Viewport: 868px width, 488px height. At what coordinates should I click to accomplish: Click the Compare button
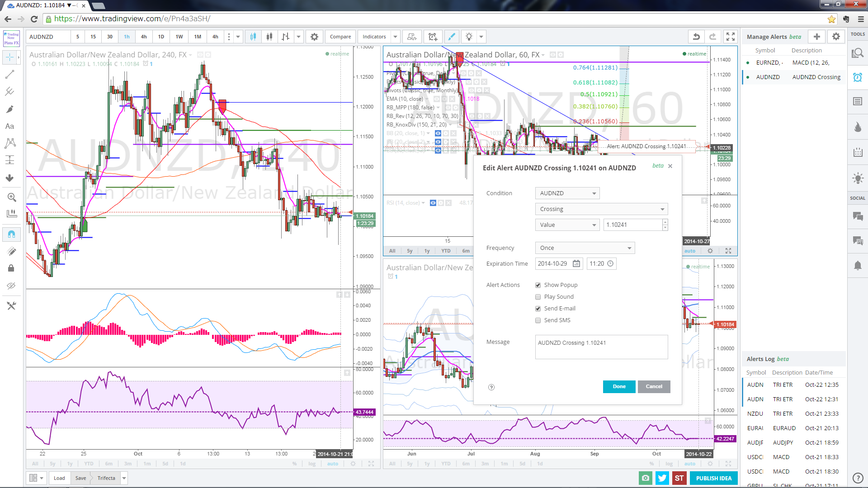point(340,37)
